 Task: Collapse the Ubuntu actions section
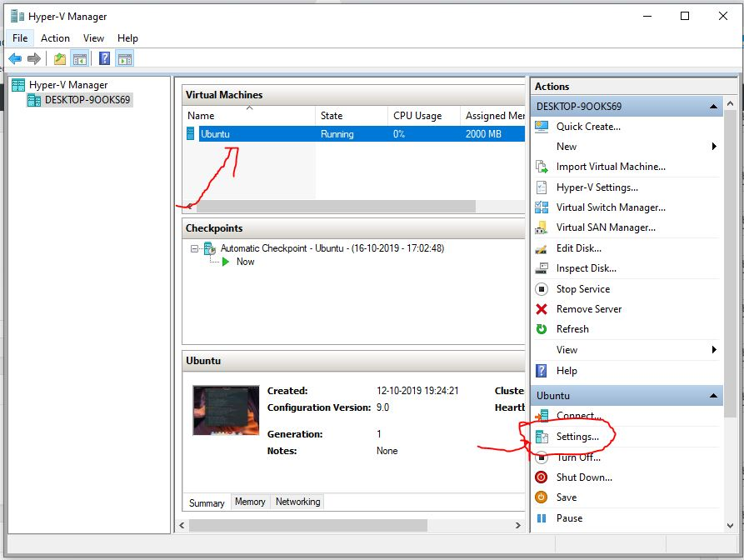click(713, 396)
